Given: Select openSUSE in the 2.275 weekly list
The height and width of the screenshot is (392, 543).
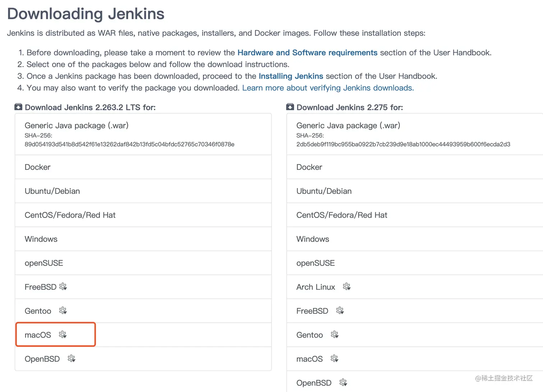Looking at the screenshot, I should coord(415,263).
